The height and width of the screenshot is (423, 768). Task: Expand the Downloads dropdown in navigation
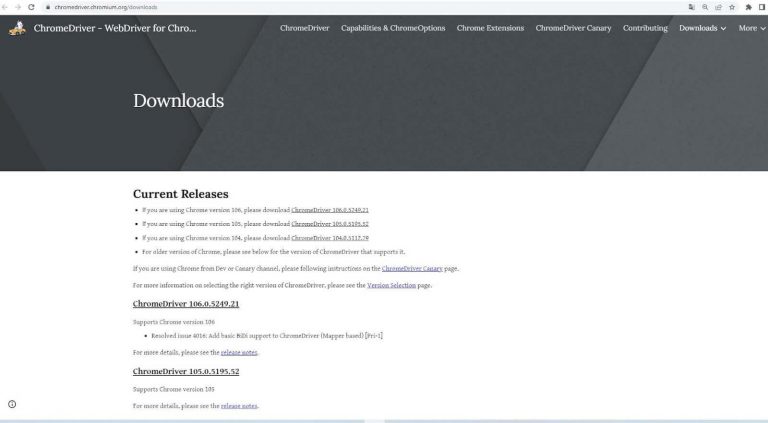point(702,28)
